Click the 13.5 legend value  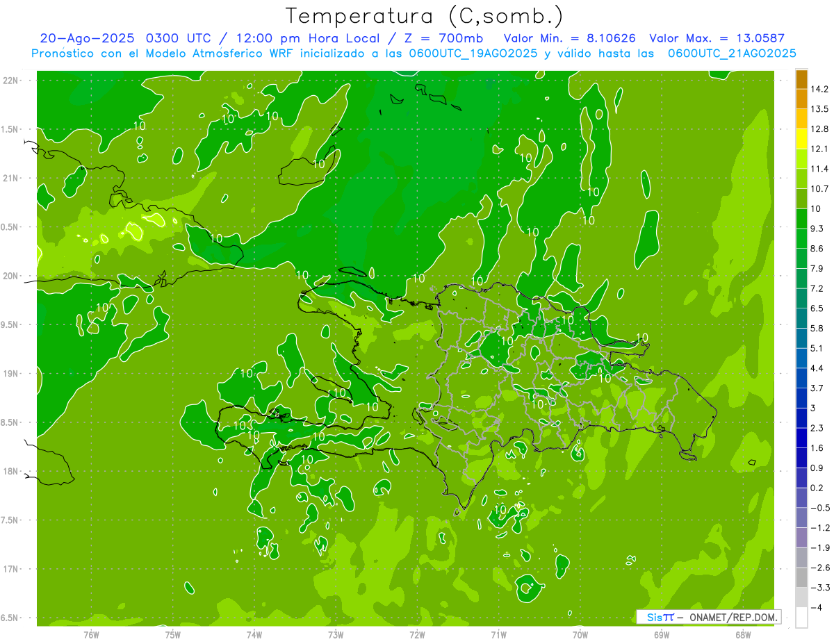pos(819,109)
